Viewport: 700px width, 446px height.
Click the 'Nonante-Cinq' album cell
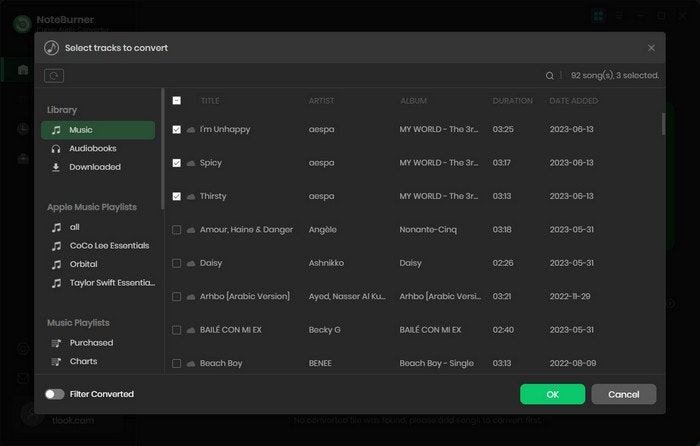click(428, 230)
